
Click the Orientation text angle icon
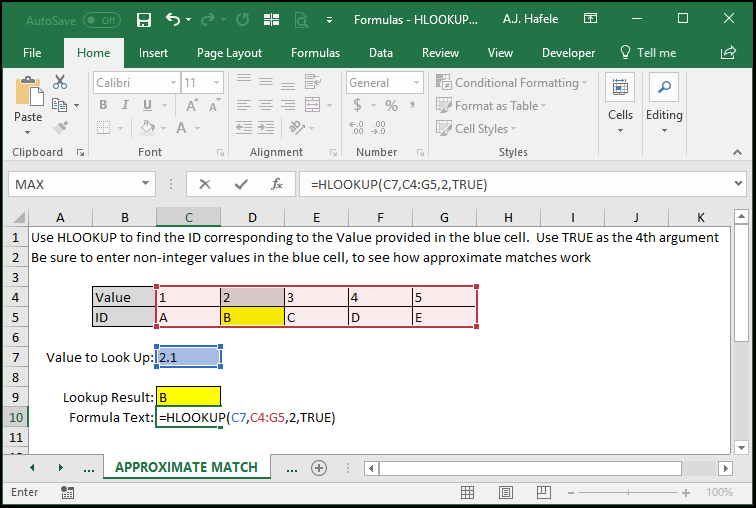pos(297,128)
